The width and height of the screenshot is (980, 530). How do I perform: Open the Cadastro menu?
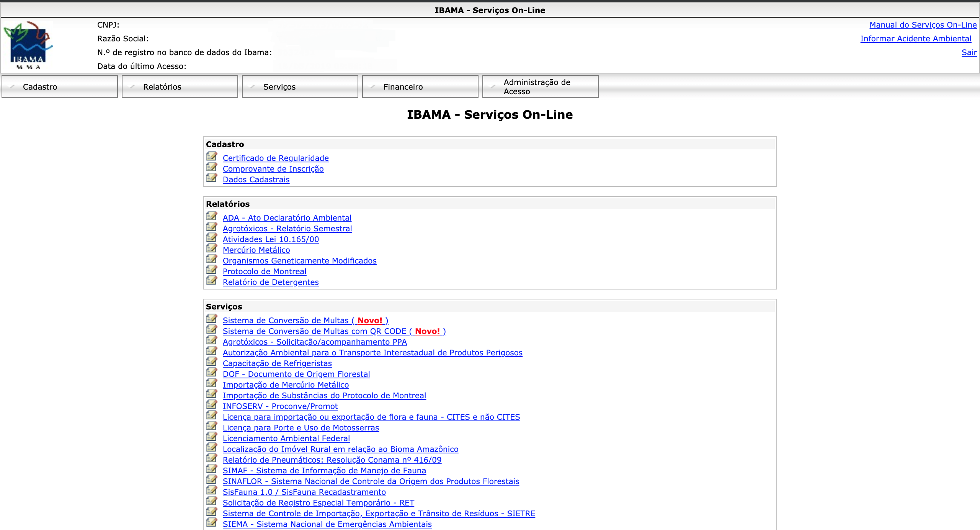pos(60,87)
